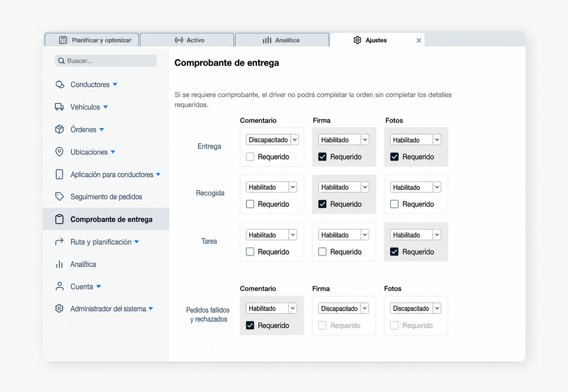568x392 pixels.
Task: Open Seguimiento de pedidos settings
Action: [x=106, y=197]
